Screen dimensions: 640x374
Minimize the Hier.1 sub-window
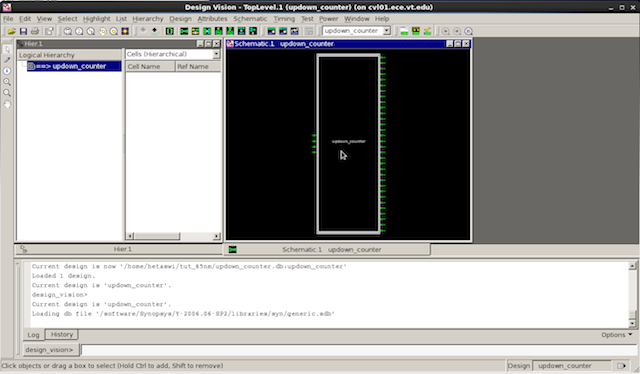click(200, 44)
